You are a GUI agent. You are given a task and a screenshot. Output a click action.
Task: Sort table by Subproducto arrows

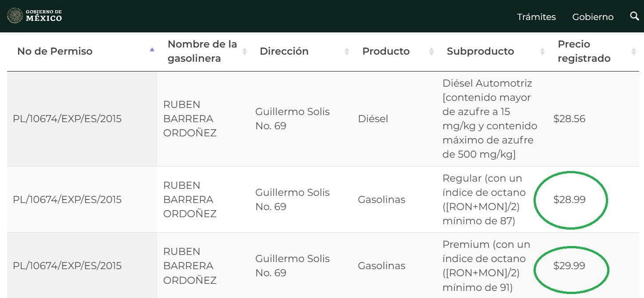(542, 52)
